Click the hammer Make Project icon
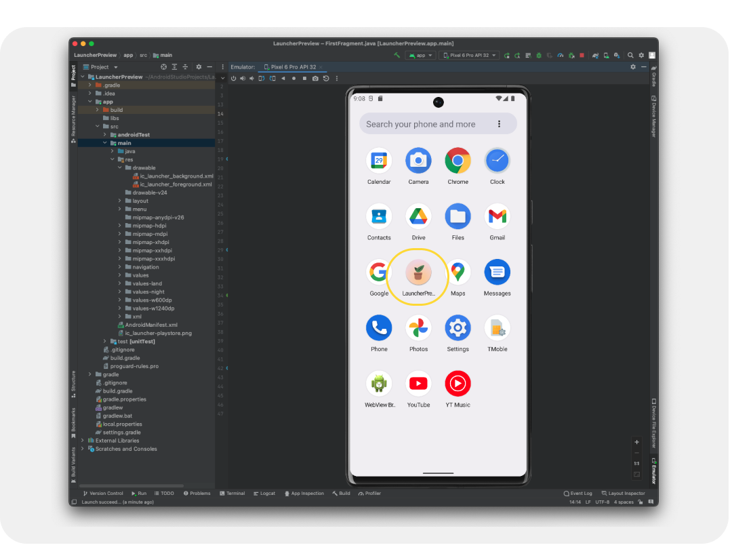Image resolution: width=732 pixels, height=560 pixels. click(x=396, y=55)
